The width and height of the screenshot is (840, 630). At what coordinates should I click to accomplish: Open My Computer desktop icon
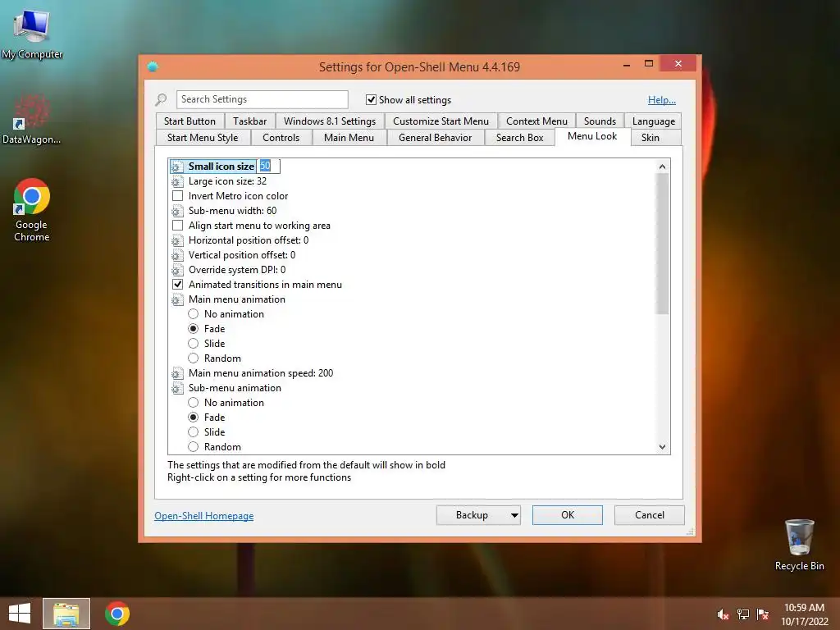(x=32, y=33)
